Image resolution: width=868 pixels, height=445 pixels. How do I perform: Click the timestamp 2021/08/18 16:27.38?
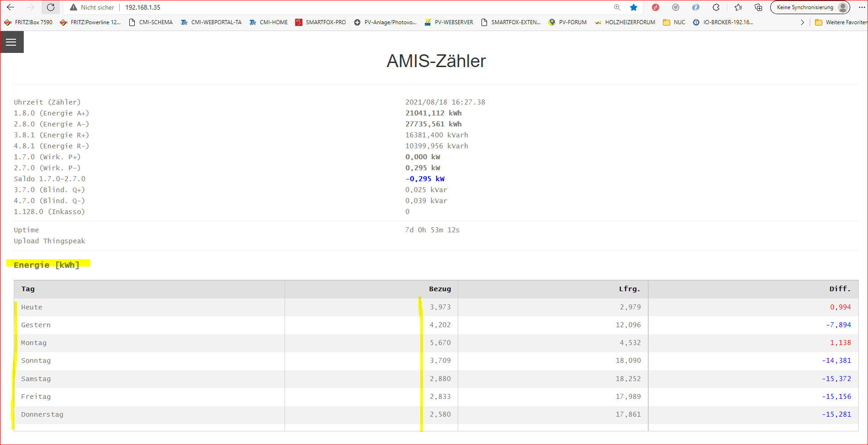point(445,102)
